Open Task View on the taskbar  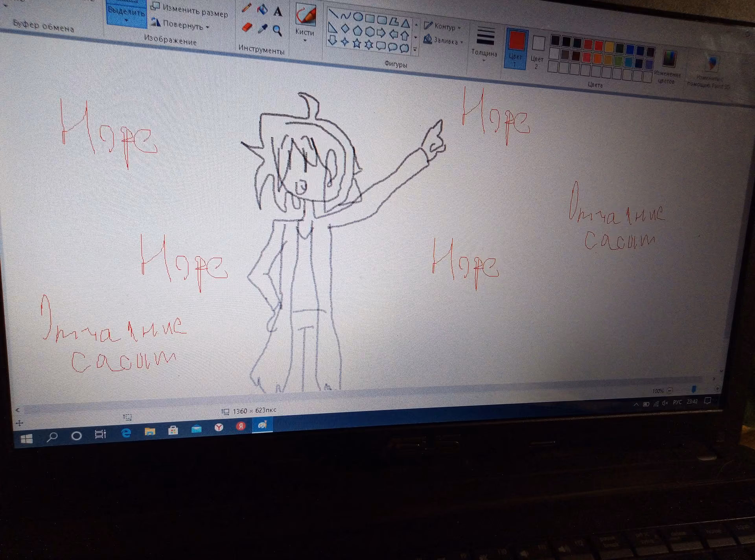(x=101, y=434)
